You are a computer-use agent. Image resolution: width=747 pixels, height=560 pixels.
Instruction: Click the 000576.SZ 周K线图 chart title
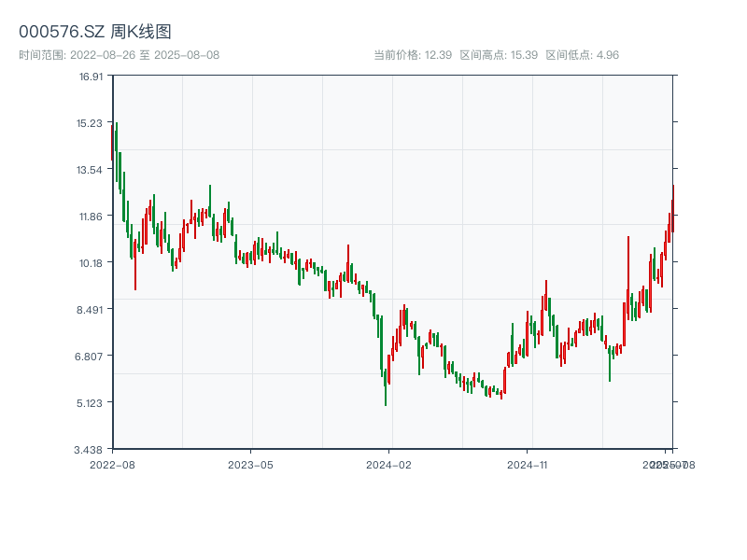[x=95, y=33]
